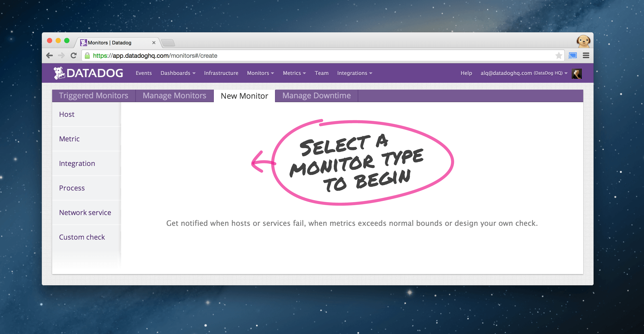Image resolution: width=644 pixels, height=334 pixels.
Task: Bookmark the page with the star icon
Action: 559,56
